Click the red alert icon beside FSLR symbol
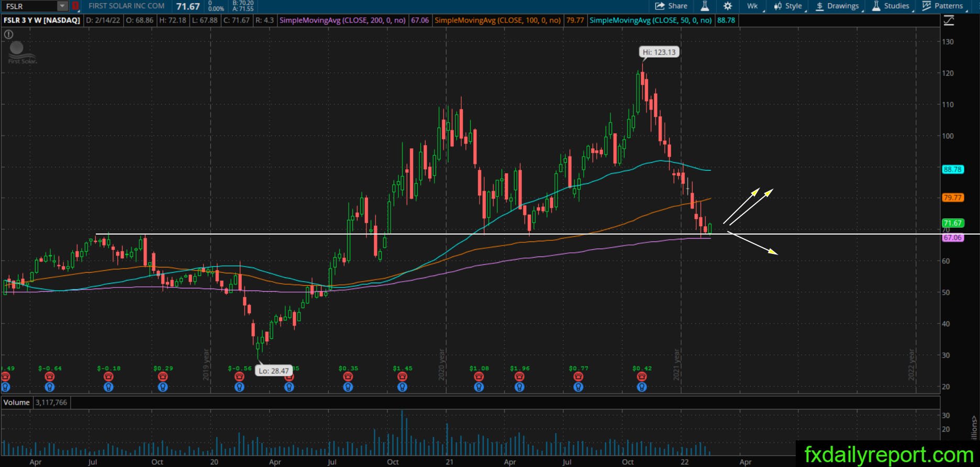 (76, 6)
